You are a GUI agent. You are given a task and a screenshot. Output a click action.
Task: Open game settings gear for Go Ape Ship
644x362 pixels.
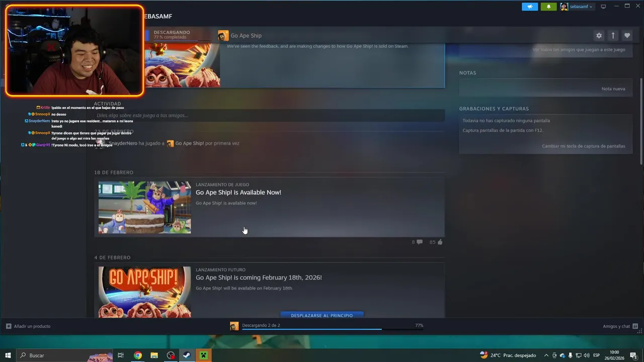coord(599,36)
